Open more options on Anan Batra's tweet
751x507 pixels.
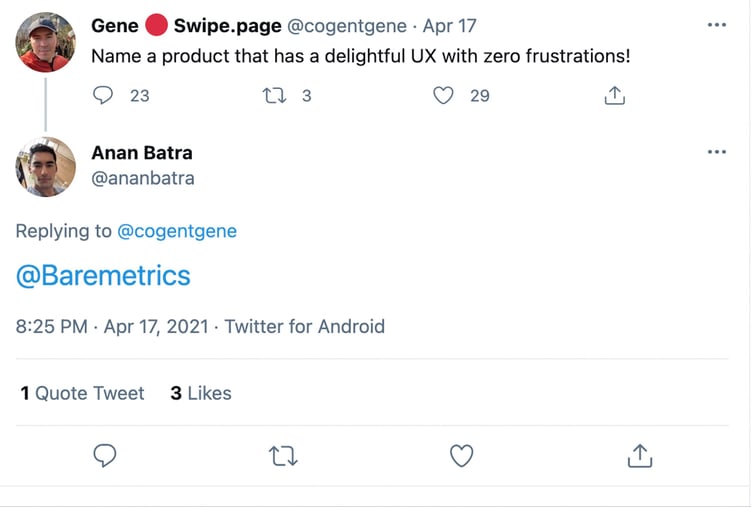(x=716, y=152)
